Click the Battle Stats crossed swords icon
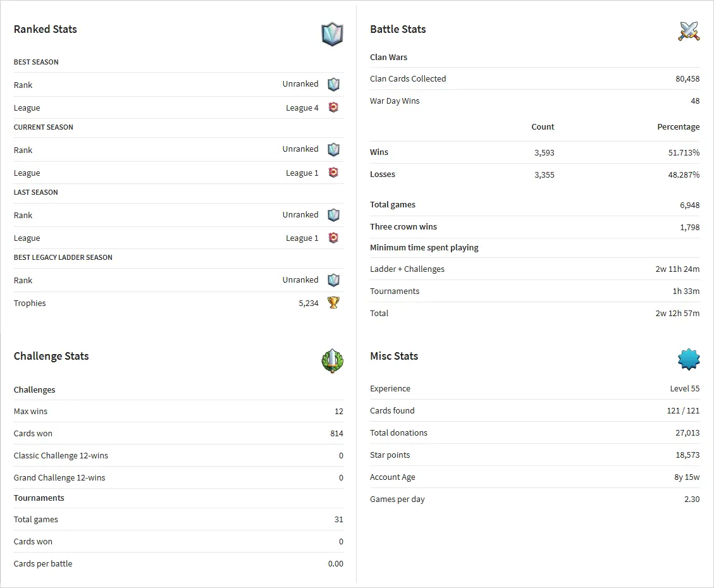Image resolution: width=714 pixels, height=588 pixels. 689,31
